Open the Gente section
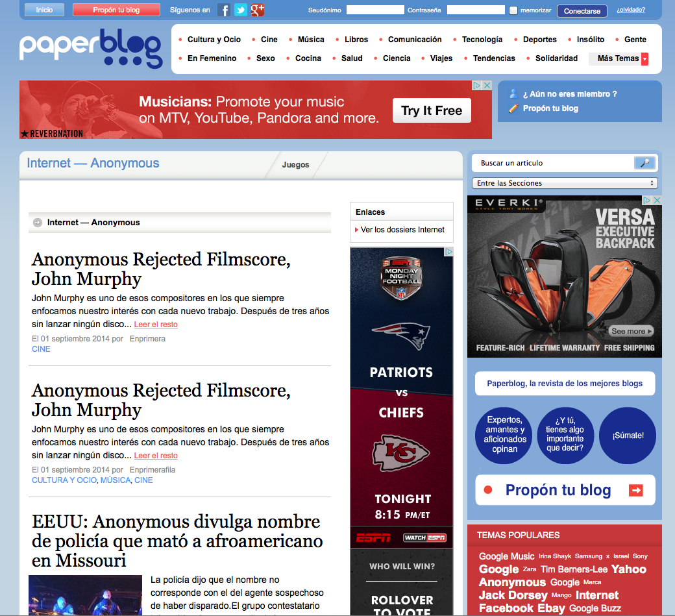 click(x=635, y=40)
